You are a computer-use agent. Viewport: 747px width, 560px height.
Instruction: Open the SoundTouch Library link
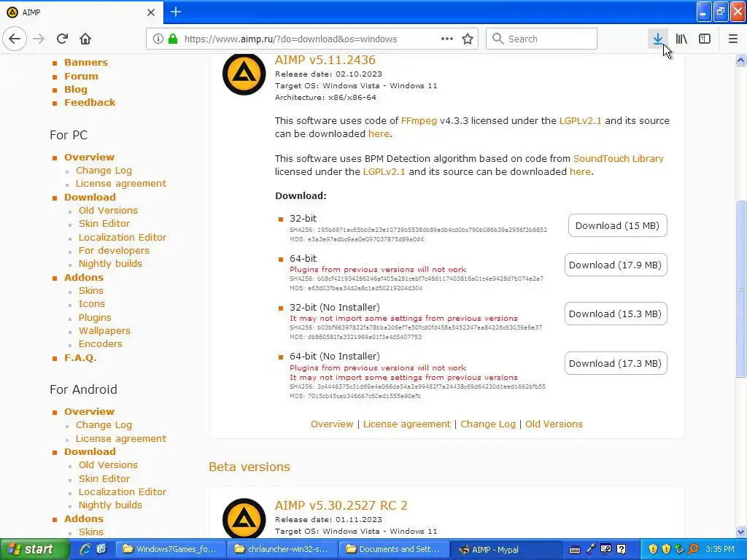[x=619, y=158]
